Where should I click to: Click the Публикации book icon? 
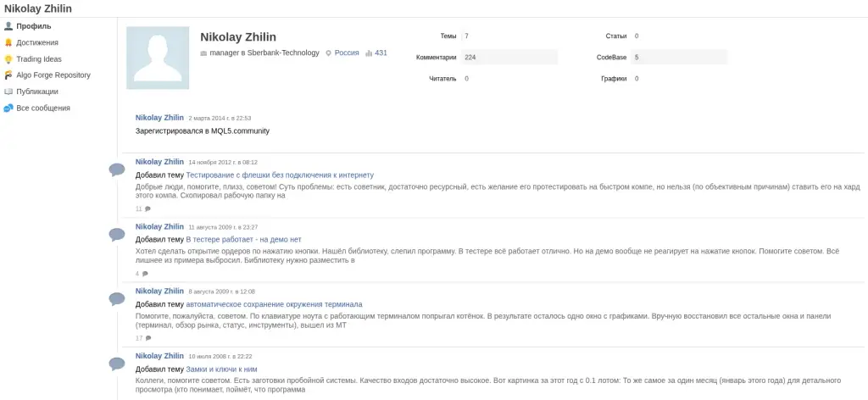(8, 92)
